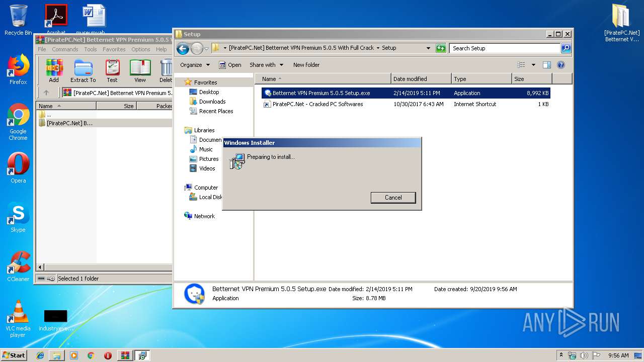Open WinRAR Help menu
The width and height of the screenshot is (644, 362).
pos(161,49)
